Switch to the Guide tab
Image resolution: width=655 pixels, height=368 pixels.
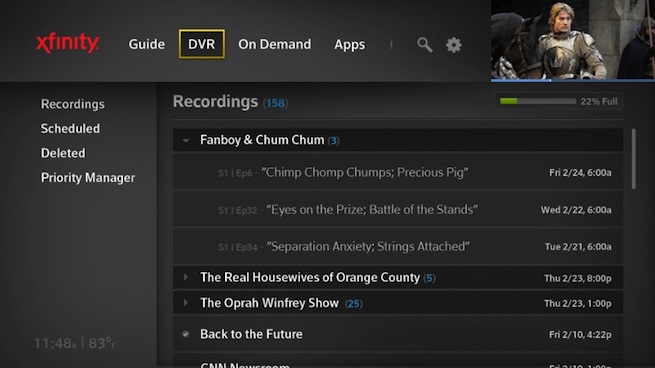(147, 44)
